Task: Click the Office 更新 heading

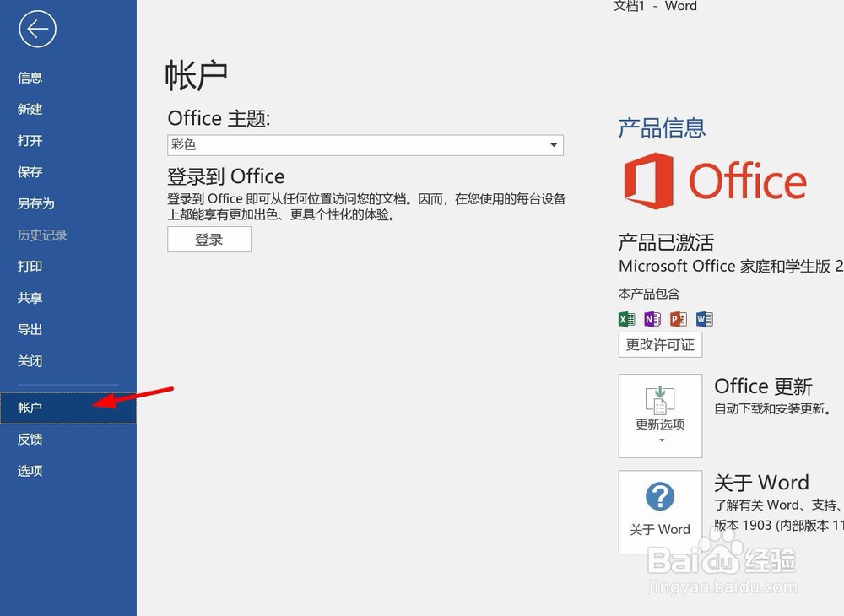Action: pyautogui.click(x=763, y=386)
